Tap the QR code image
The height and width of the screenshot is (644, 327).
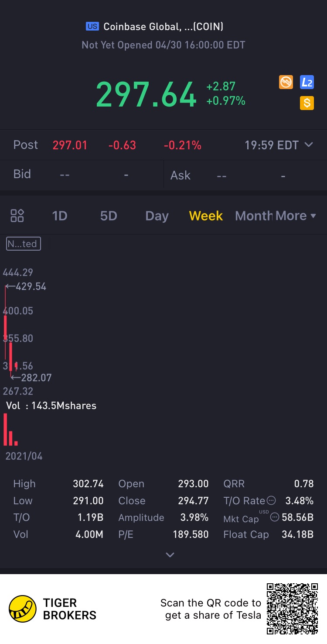[292, 609]
